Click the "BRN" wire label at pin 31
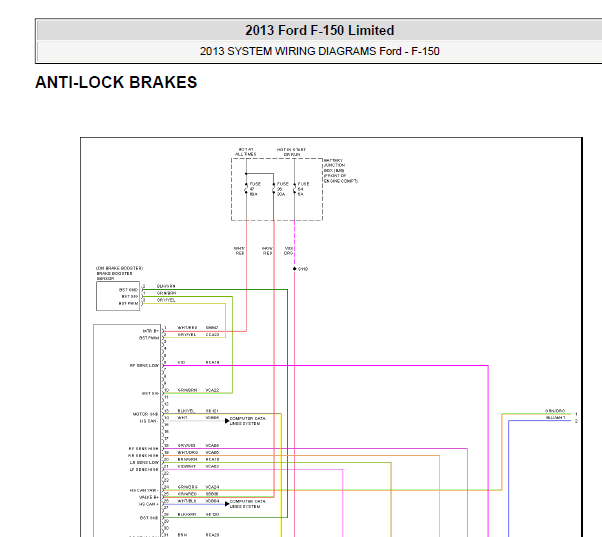 182,535
